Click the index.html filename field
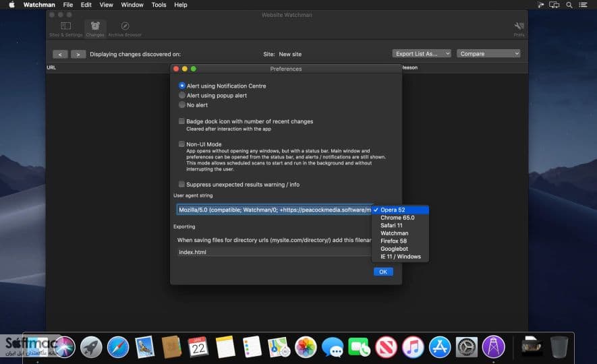 (x=274, y=252)
